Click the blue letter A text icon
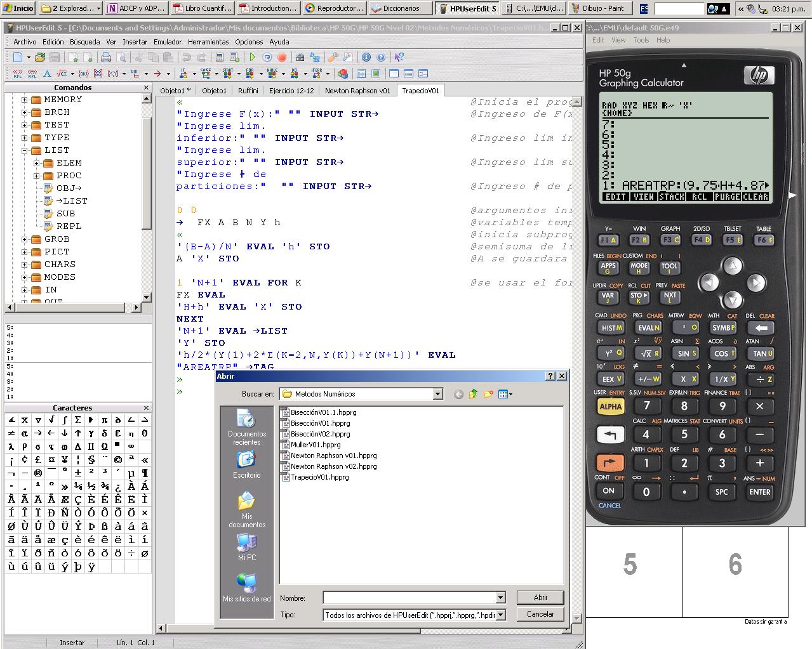Screen dimensions: 812x649 point(47,74)
